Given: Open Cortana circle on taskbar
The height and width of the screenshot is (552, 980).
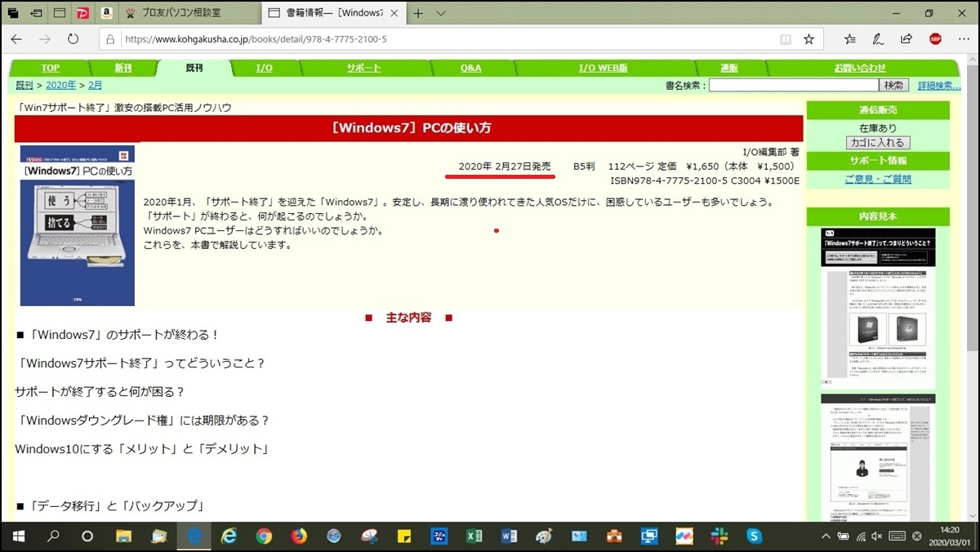Looking at the screenshot, I should point(87,536).
